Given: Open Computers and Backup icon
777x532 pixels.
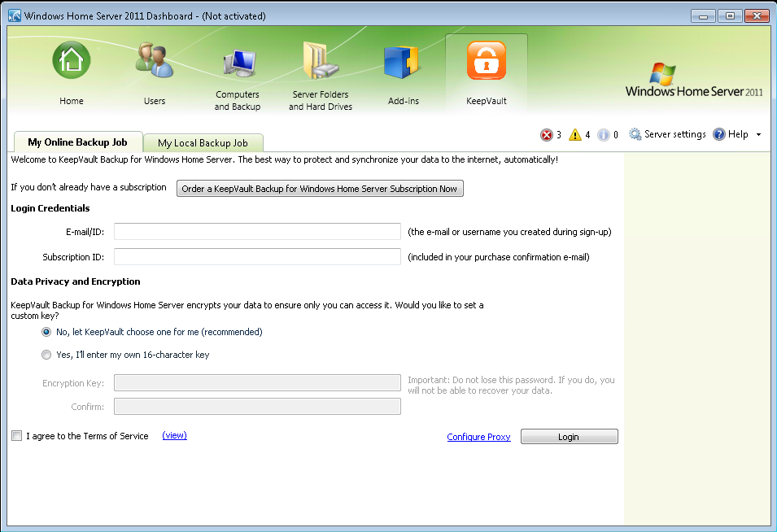Looking at the screenshot, I should 239,63.
